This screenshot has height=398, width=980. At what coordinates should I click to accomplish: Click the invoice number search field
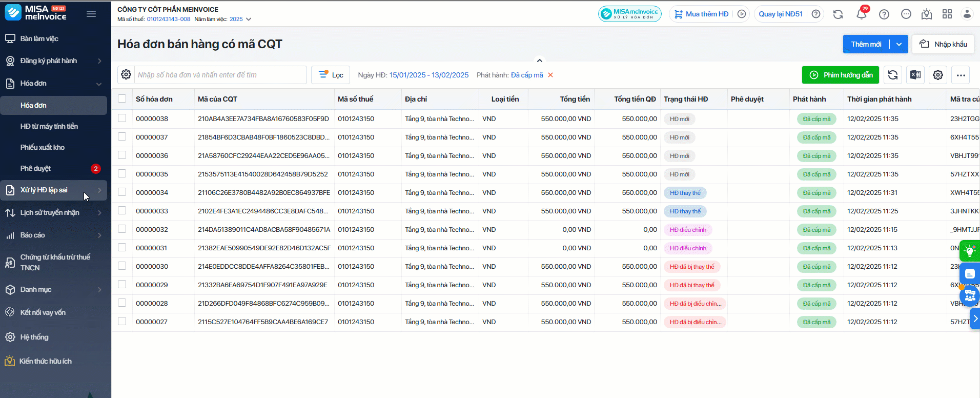(x=220, y=75)
